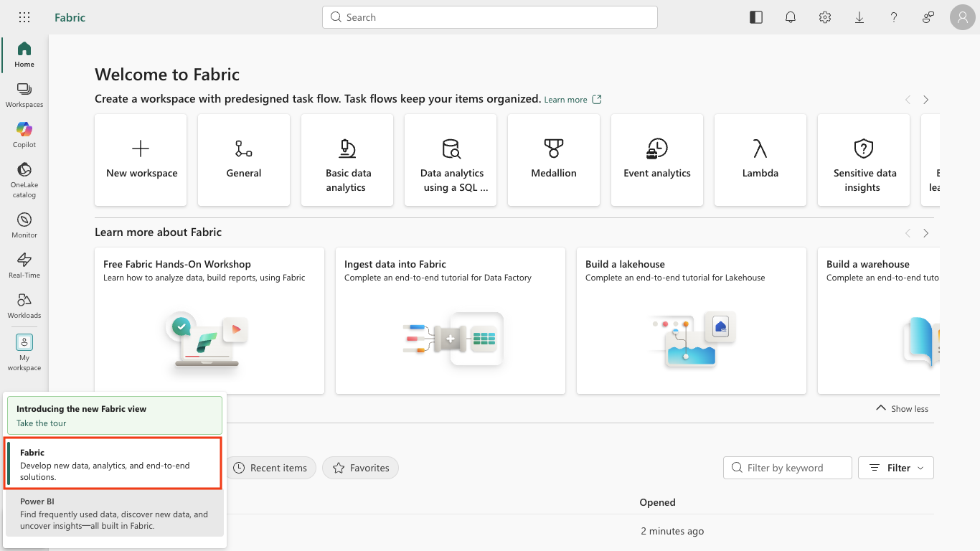Open Ingest data into Fabric tutorial
This screenshot has height=551, width=980.
click(451, 321)
